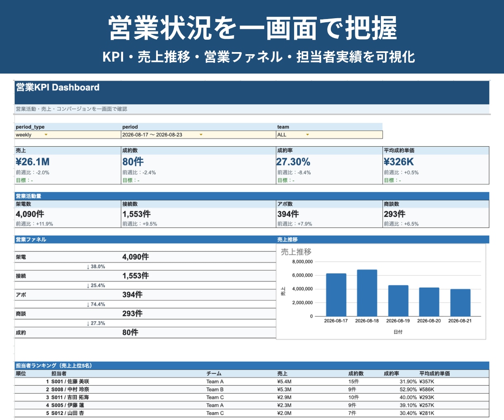Select the 'S008 / 中村 玲奈' row
The image size is (504, 420).
[252, 389]
